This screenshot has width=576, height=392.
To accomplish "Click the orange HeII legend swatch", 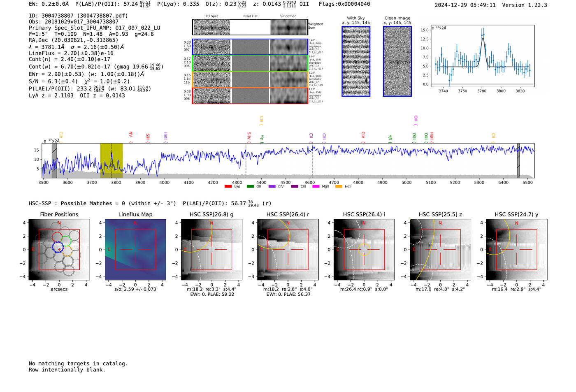I will 339,186.
